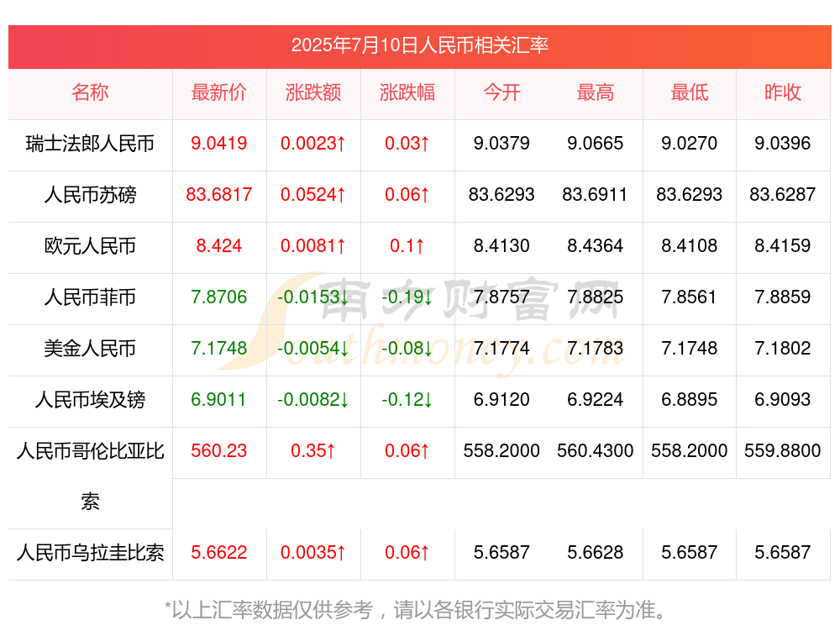The image size is (840, 636).
Task: Click change percent -0.19↓
Action: pyautogui.click(x=407, y=297)
